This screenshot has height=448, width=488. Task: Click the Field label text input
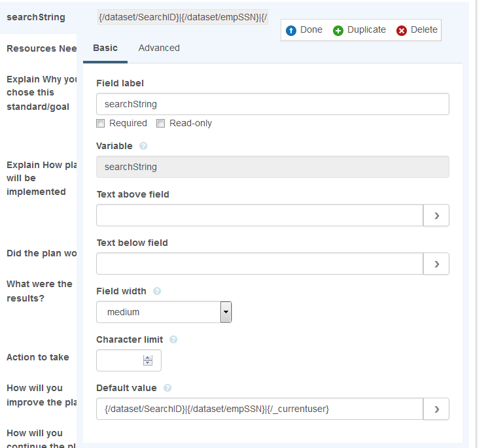click(272, 104)
